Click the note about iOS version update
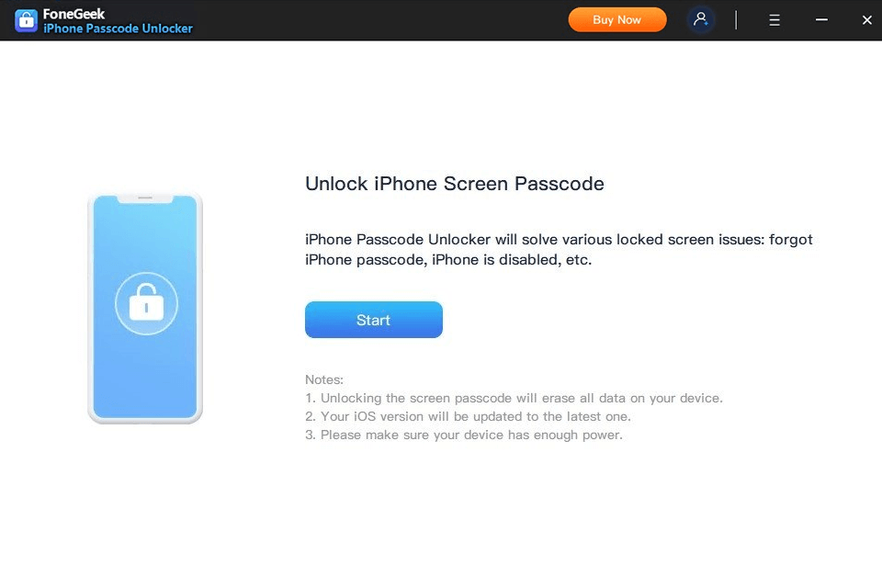This screenshot has width=882, height=588. point(468,416)
